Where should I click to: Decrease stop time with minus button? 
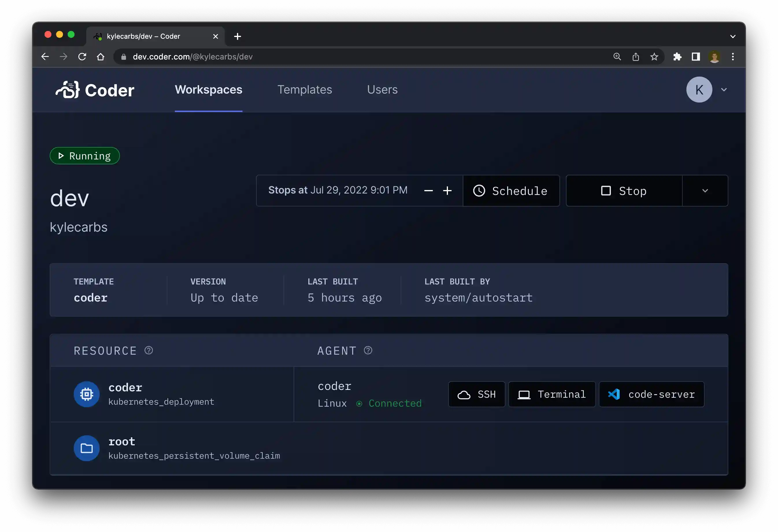(429, 191)
